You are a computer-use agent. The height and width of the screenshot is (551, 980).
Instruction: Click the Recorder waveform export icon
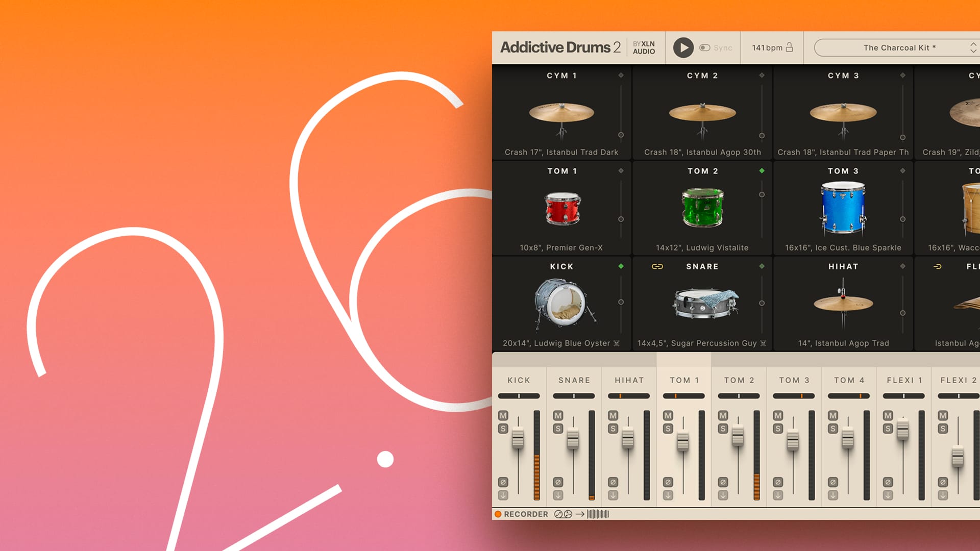point(598,514)
